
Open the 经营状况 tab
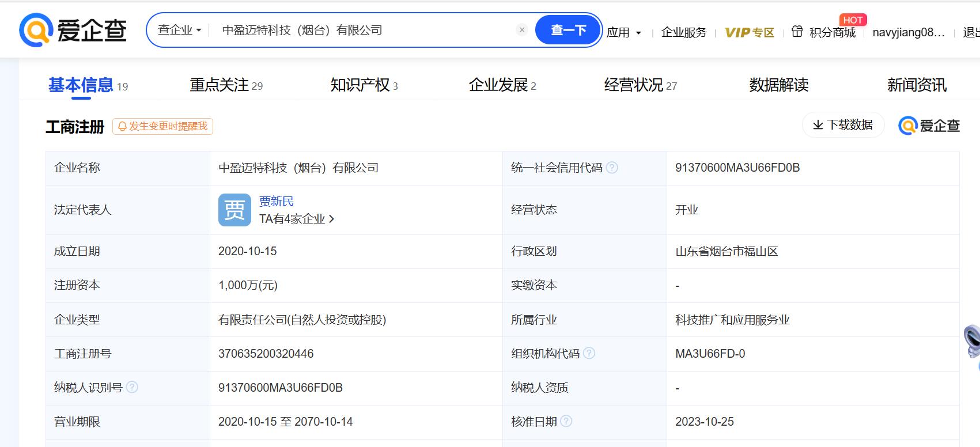[641, 85]
